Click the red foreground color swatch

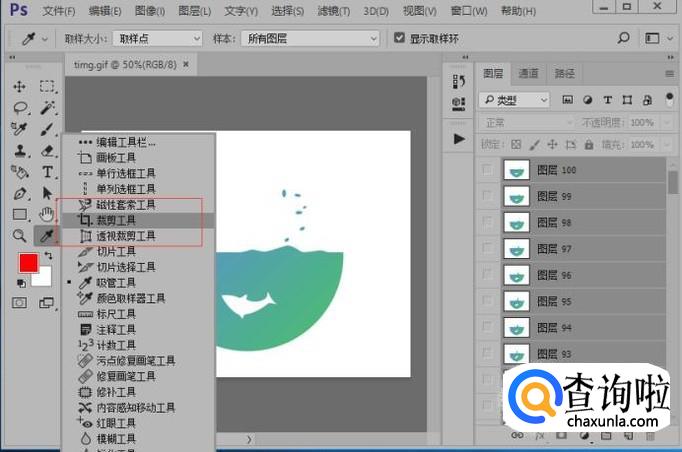click(28, 264)
